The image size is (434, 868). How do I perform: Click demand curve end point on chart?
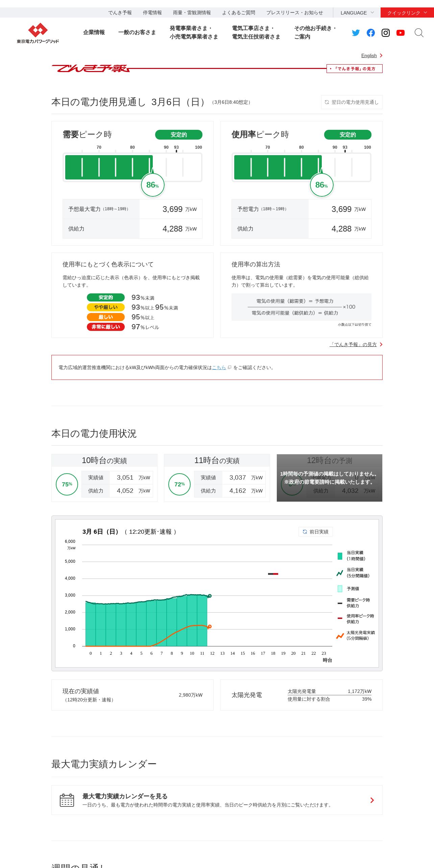[x=210, y=596]
